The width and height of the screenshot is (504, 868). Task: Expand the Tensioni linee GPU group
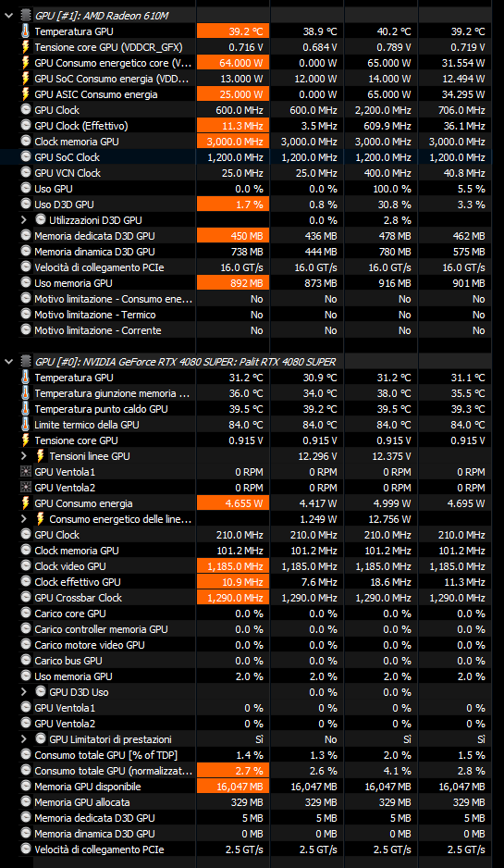click(x=24, y=457)
